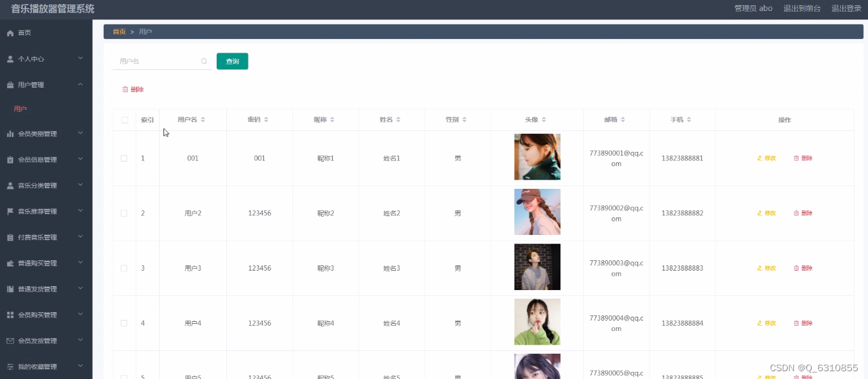This screenshot has height=379, width=868.
Task: Open the avatar thumbnail of user 001
Action: coord(537,156)
